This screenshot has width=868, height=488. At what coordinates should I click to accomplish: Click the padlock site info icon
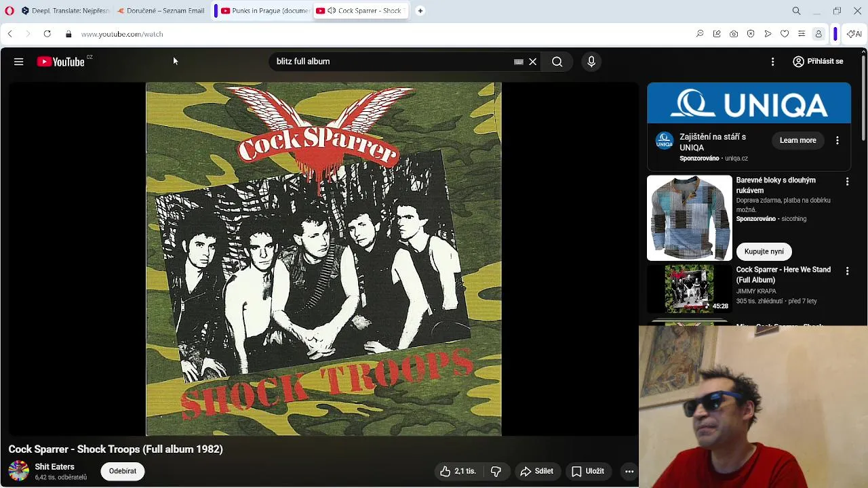coord(68,34)
